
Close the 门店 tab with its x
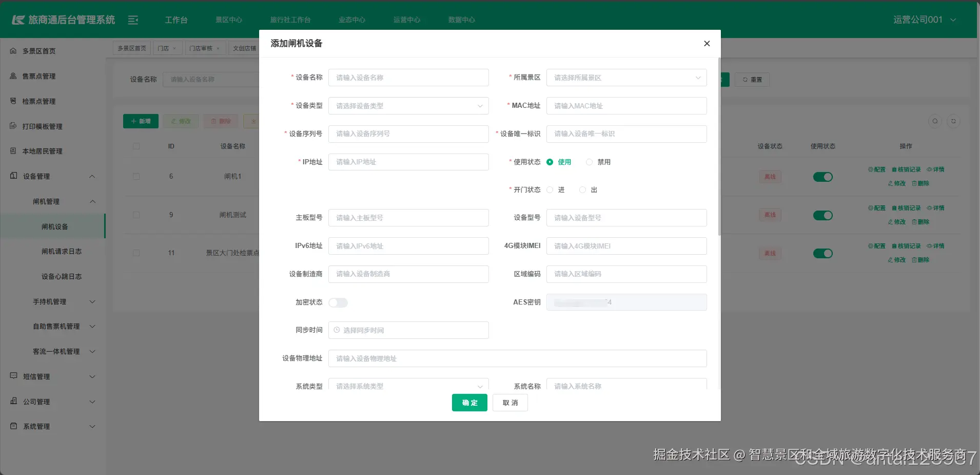pos(174,48)
